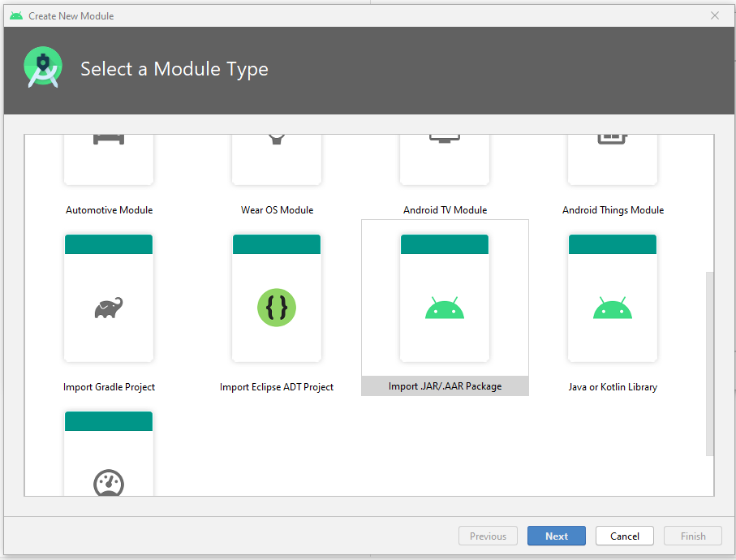Screen dimensions: 736x560
Task: Click the Automotive Module label
Action: tap(109, 210)
